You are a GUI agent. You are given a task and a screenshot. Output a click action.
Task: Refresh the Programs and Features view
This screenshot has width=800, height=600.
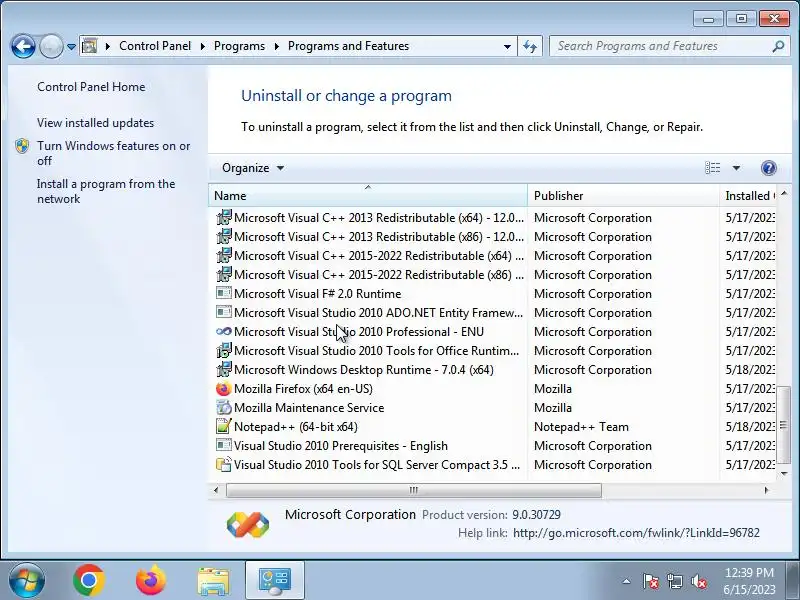530,46
